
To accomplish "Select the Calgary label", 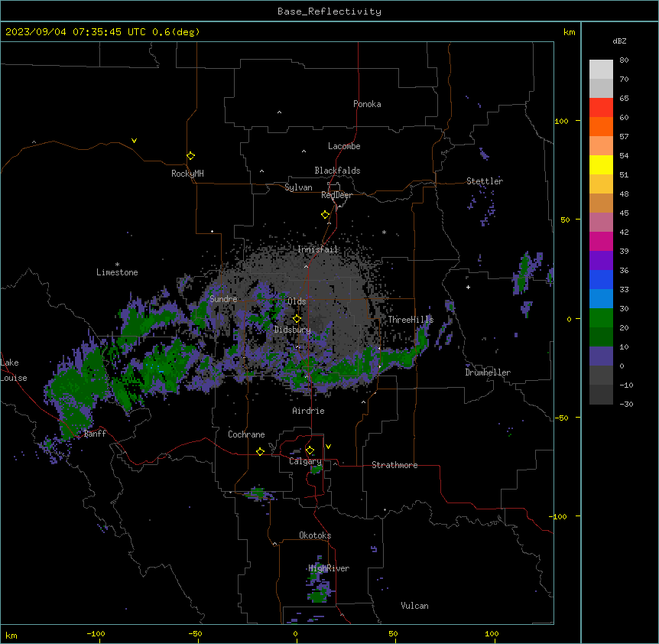I will point(305,461).
